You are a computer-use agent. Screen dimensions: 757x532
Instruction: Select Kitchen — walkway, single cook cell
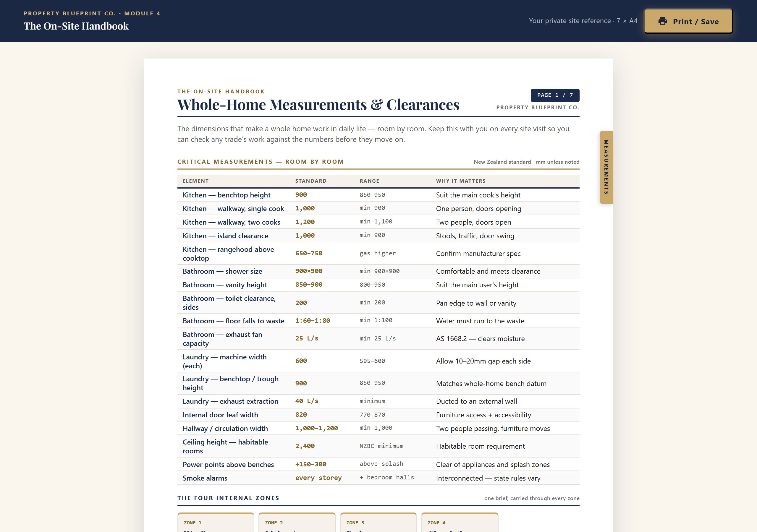coord(233,209)
